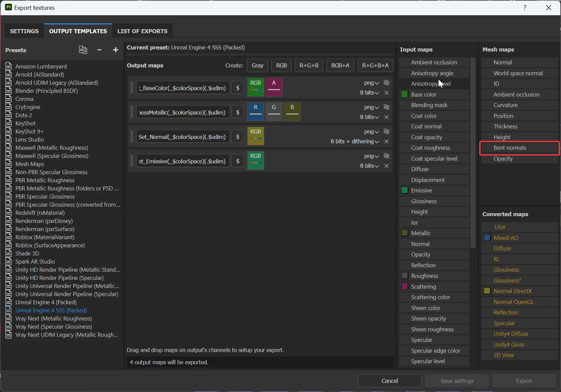Screen dimensions: 561x392
Task: Open the png format dropdown for the RoughnessMetallic map
Action: coord(371,107)
